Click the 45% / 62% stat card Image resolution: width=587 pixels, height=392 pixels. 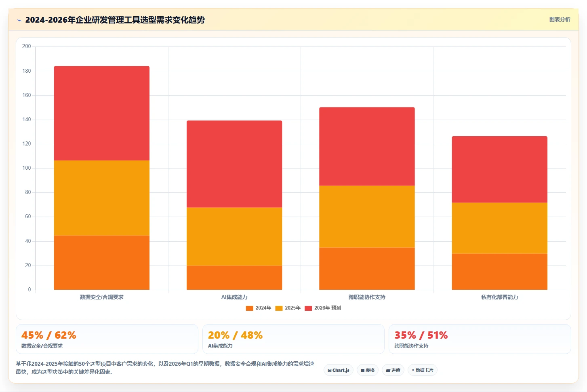pos(107,339)
